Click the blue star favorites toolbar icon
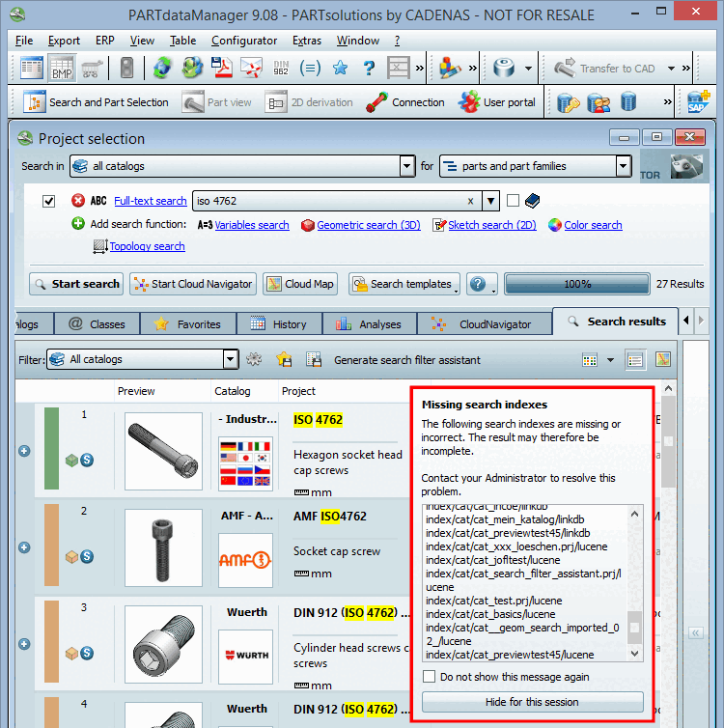The width and height of the screenshot is (724, 728). (x=340, y=69)
